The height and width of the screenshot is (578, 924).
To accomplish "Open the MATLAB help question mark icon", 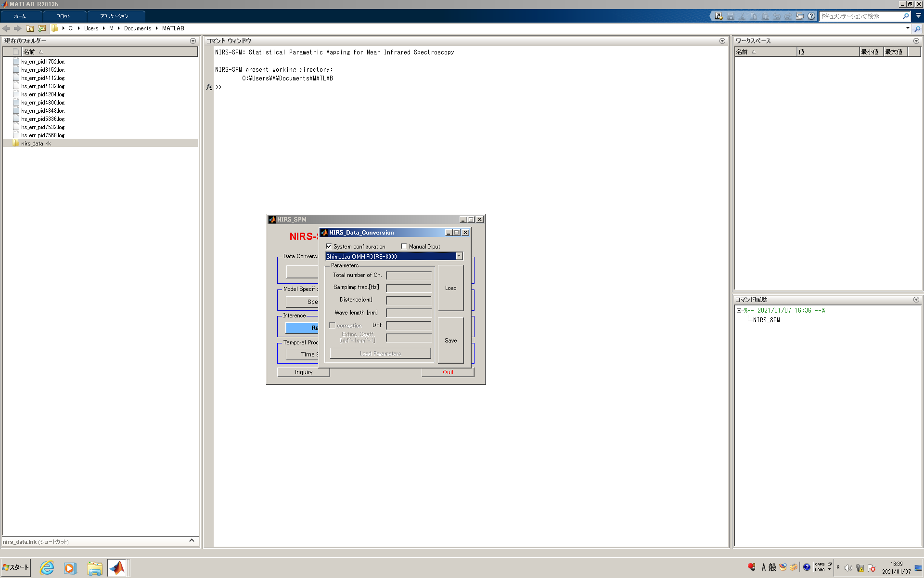I will point(811,16).
